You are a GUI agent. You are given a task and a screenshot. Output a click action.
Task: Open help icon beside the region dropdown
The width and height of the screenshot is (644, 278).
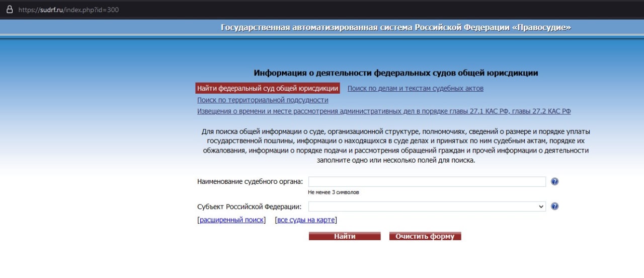coord(555,206)
